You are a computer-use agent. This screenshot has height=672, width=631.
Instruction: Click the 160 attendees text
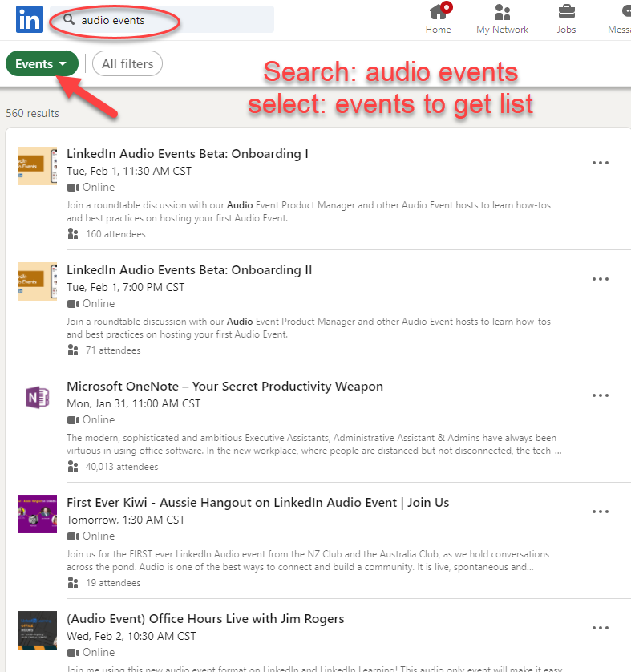pyautogui.click(x=115, y=234)
